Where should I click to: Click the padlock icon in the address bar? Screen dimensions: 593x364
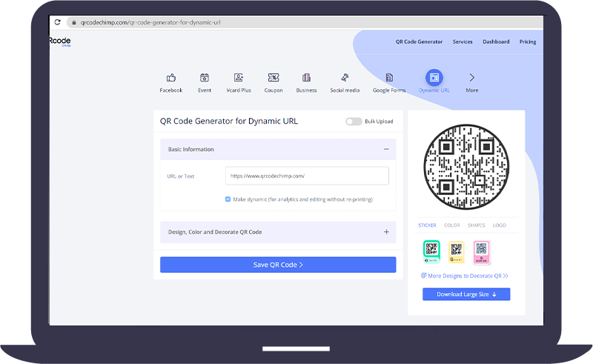74,23
